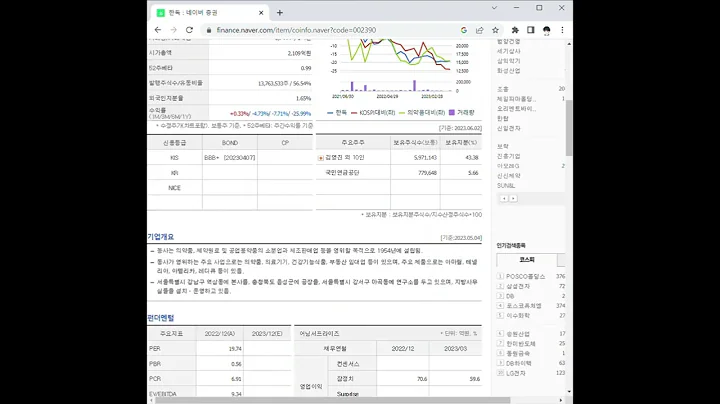720x404 pixels.
Task: Open a new browser tab
Action: click(x=280, y=13)
